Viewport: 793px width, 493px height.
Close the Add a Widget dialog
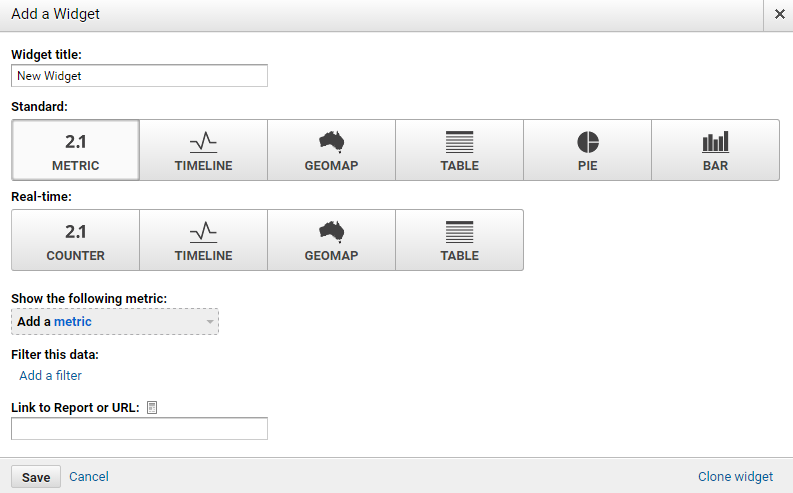click(779, 14)
